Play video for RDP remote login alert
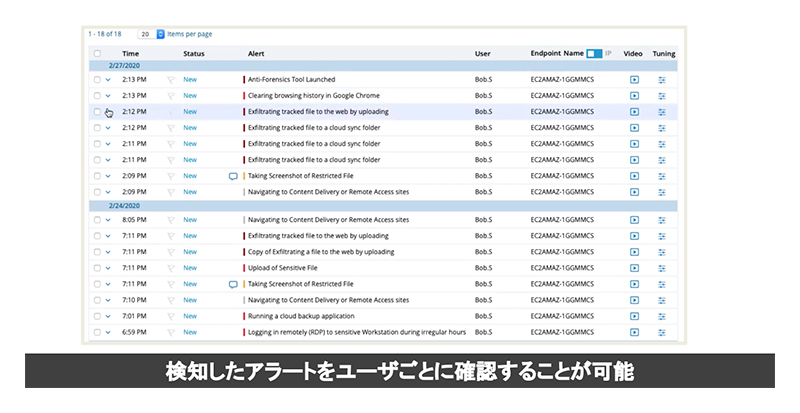This screenshot has width=800, height=413. click(x=634, y=332)
